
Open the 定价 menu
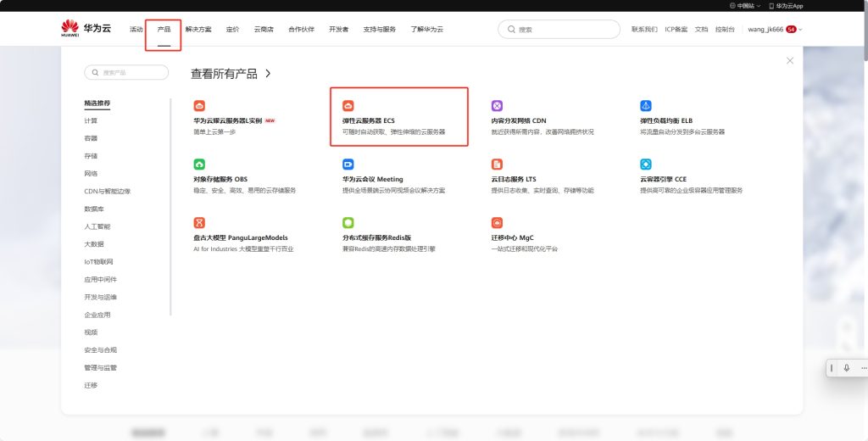coord(232,30)
